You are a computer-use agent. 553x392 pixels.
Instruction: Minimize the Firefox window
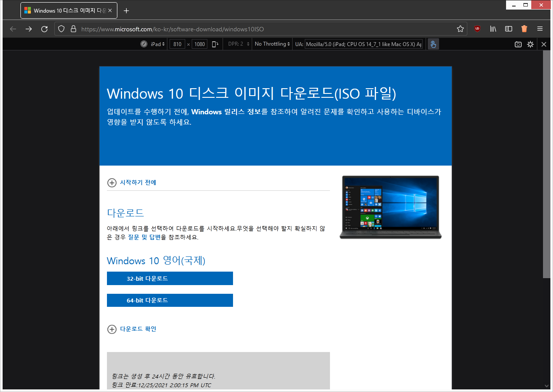coord(514,5)
